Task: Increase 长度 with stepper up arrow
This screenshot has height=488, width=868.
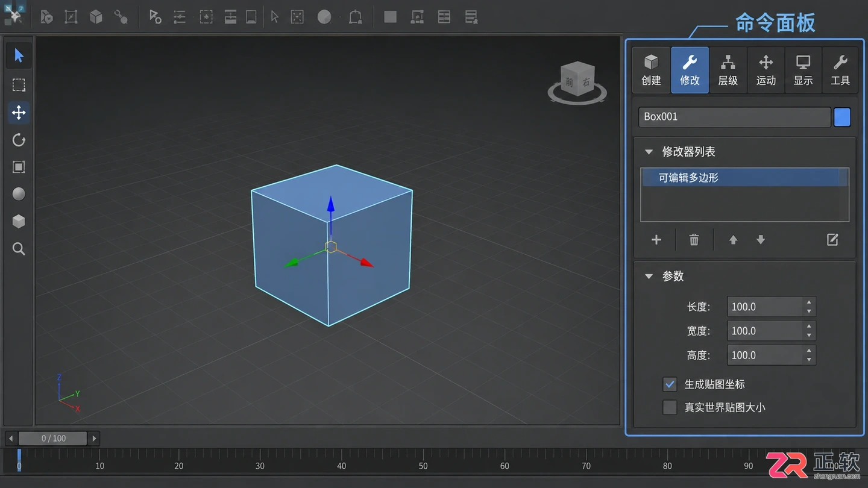Action: [809, 302]
